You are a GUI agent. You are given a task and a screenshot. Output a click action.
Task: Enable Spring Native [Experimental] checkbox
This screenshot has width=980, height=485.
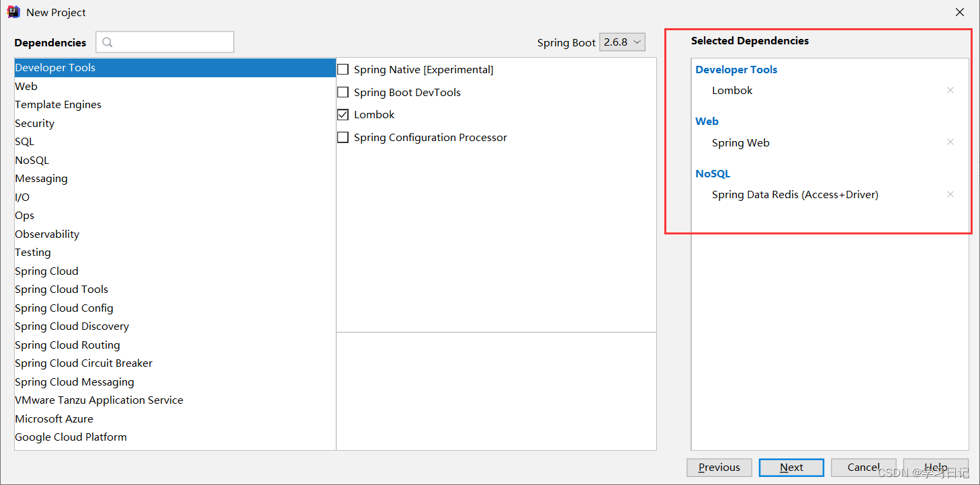[x=343, y=69]
